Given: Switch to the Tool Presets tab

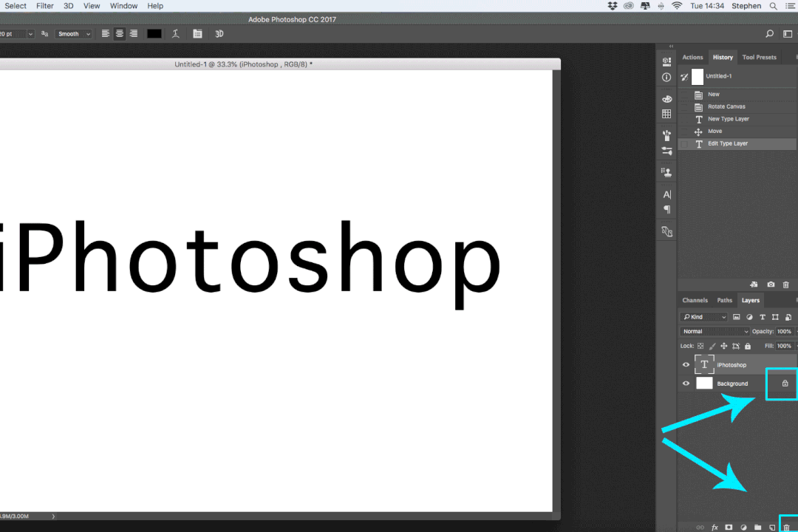Looking at the screenshot, I should tap(760, 57).
